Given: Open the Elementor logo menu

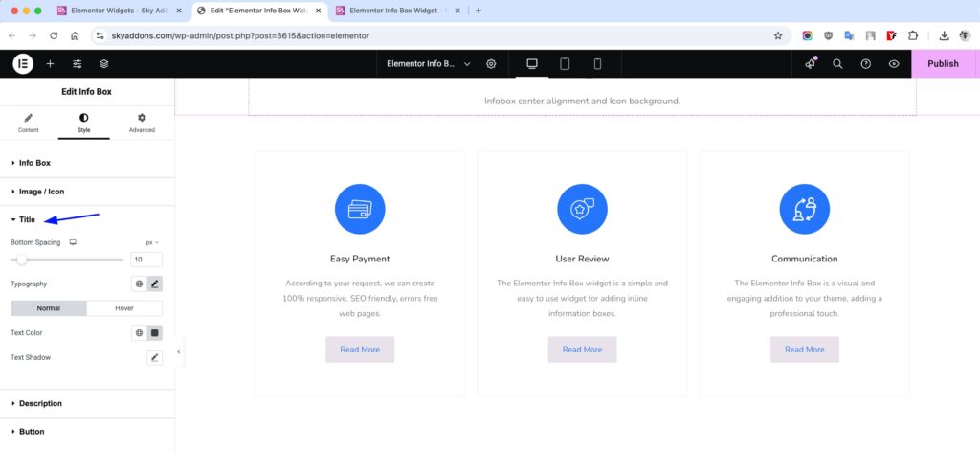Looking at the screenshot, I should pyautogui.click(x=23, y=64).
